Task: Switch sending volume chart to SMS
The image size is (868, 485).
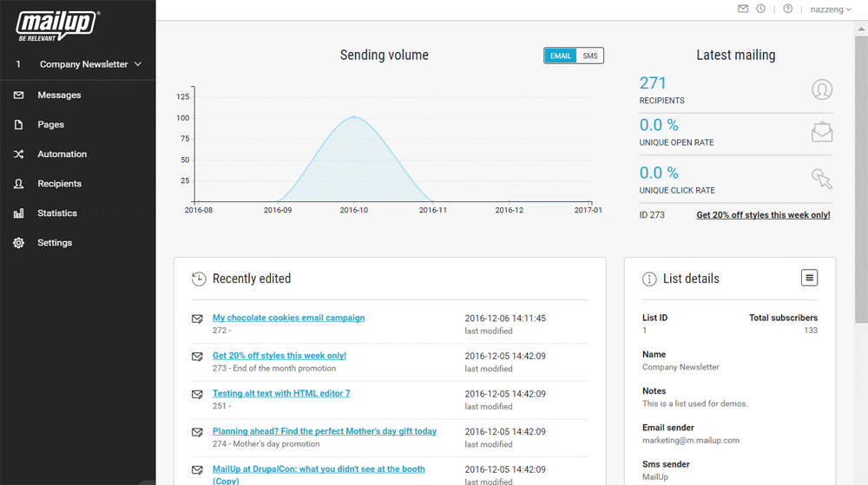Action: 590,56
